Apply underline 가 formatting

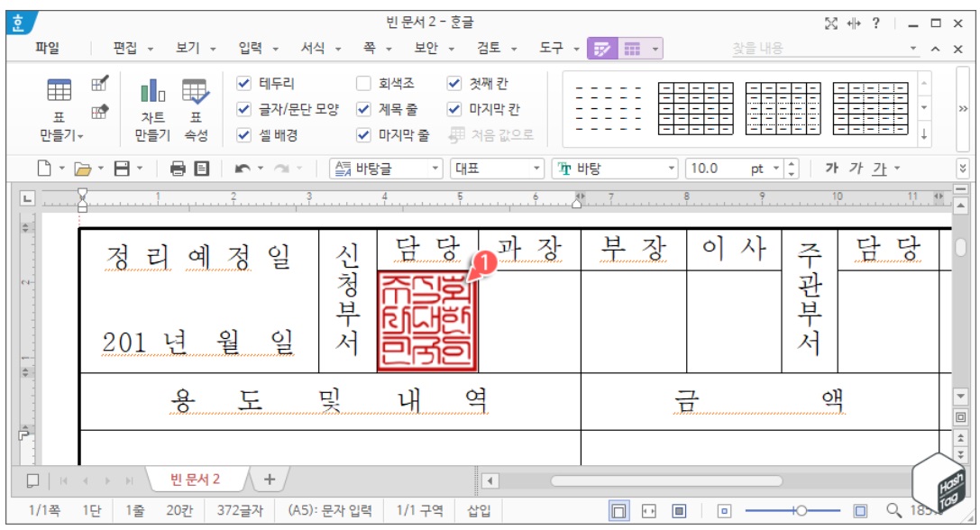point(879,169)
